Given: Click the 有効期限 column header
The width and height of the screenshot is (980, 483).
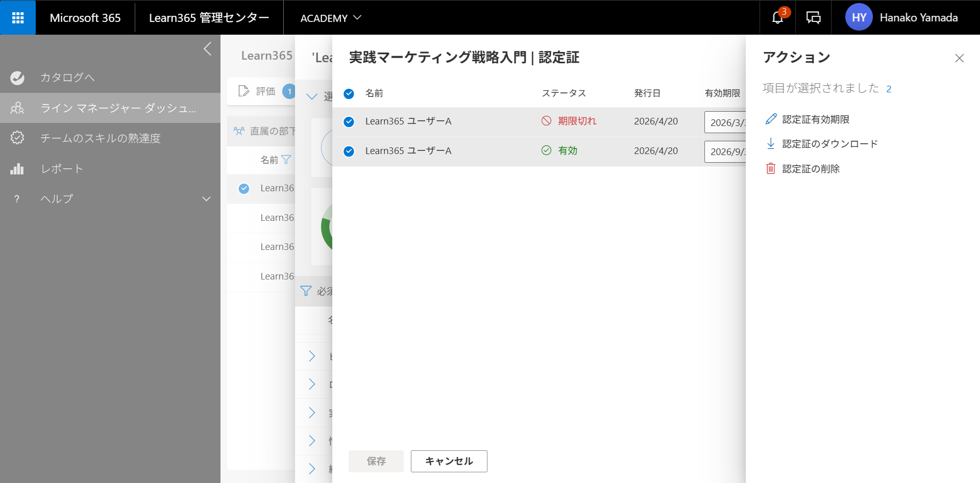Looking at the screenshot, I should click(x=722, y=93).
